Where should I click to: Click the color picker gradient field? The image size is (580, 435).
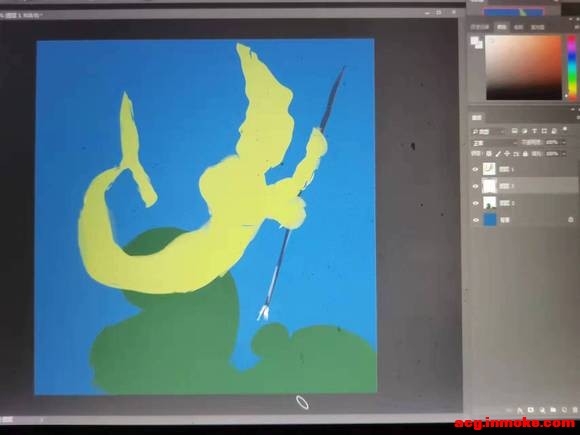[x=524, y=67]
